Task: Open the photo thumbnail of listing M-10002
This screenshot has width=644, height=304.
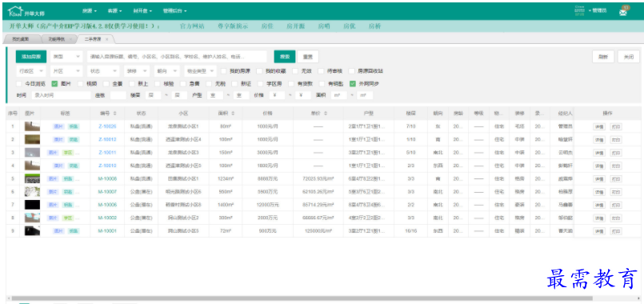Action: (x=32, y=218)
